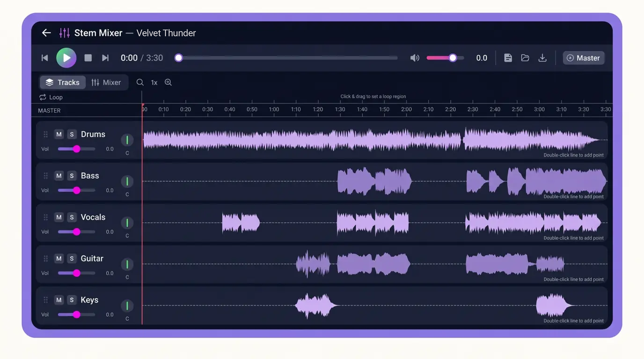644x359 pixels.
Task: Mute the Guitar track
Action: pos(59,258)
